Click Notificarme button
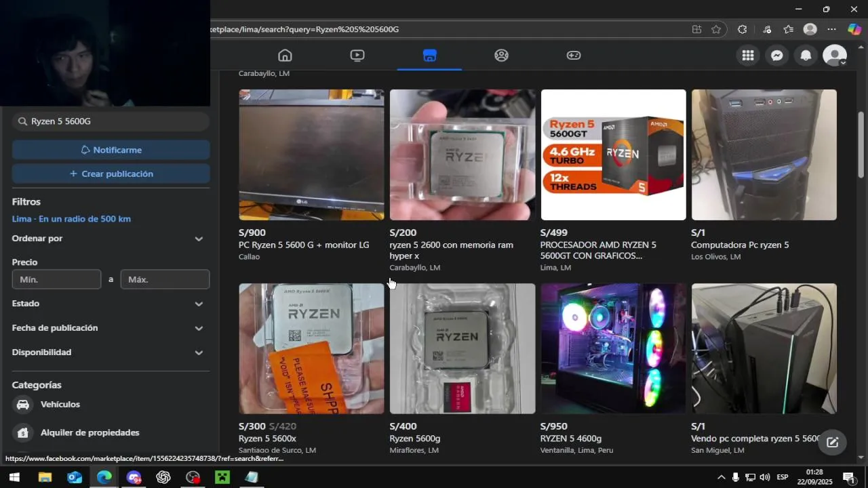The image size is (868, 488). tap(111, 150)
